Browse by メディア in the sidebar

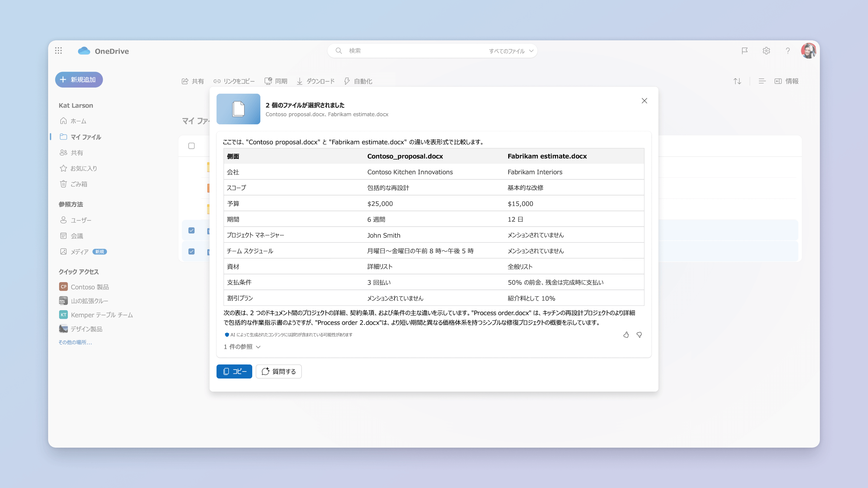[75, 252]
